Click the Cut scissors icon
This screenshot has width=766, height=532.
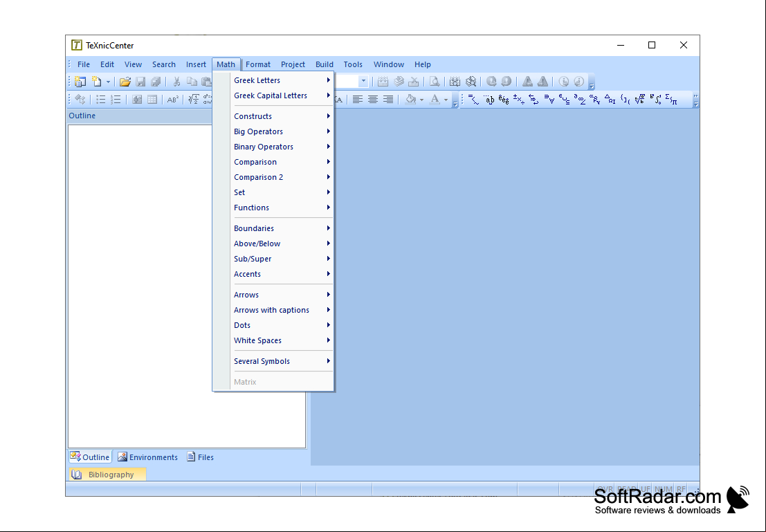tap(176, 82)
